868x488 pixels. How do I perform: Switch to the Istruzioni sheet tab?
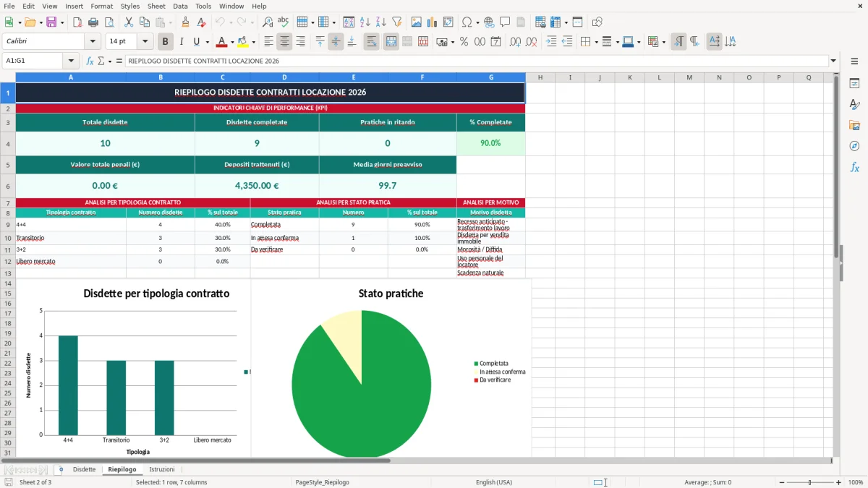162,470
